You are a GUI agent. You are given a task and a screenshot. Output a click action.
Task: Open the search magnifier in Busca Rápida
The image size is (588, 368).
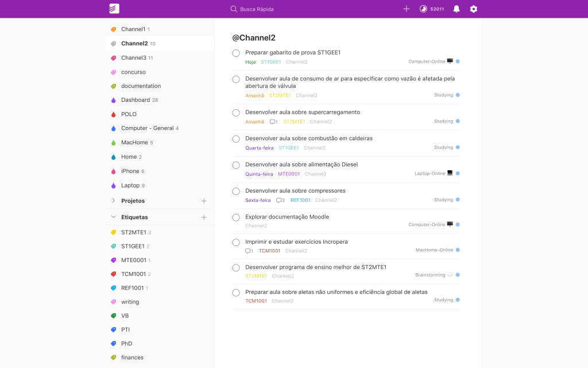tap(233, 9)
